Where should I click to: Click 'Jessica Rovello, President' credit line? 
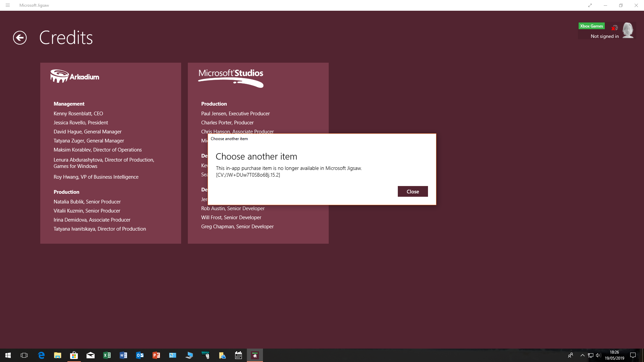point(81,123)
